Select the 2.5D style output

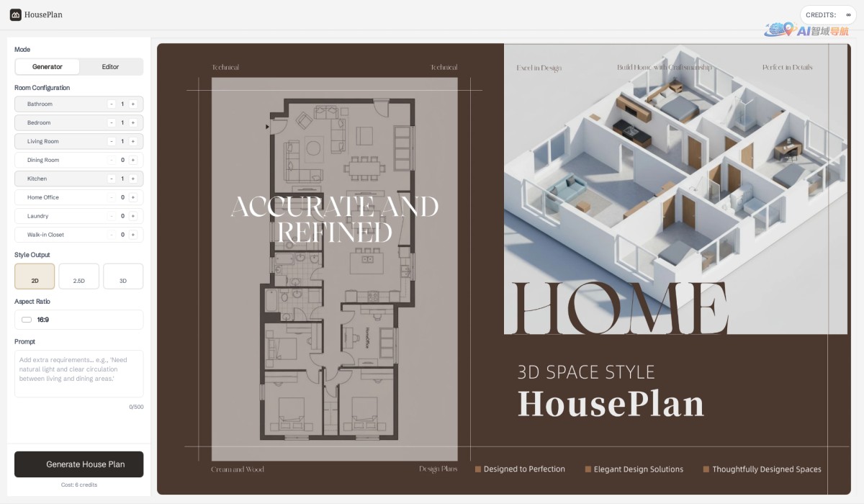[79, 276]
